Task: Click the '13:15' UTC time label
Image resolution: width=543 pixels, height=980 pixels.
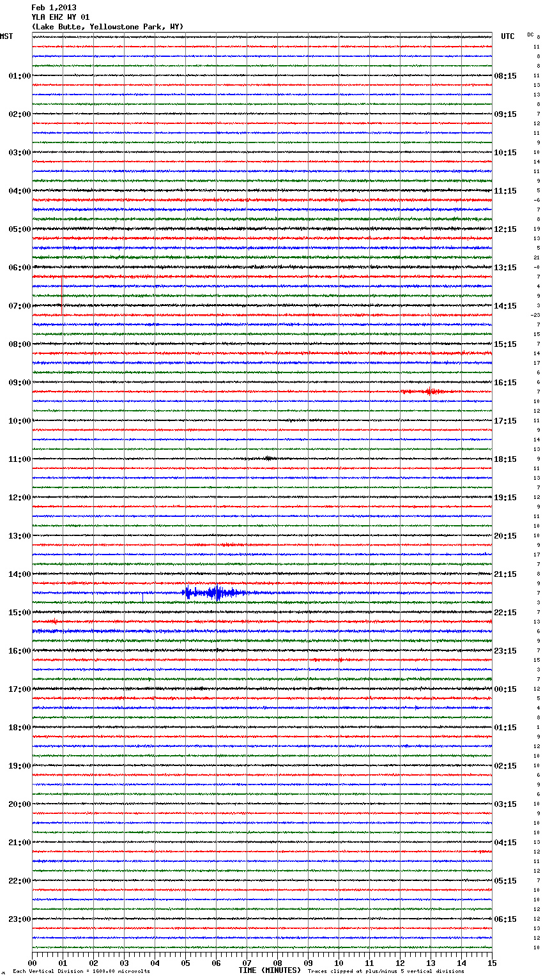Action: 505,268
